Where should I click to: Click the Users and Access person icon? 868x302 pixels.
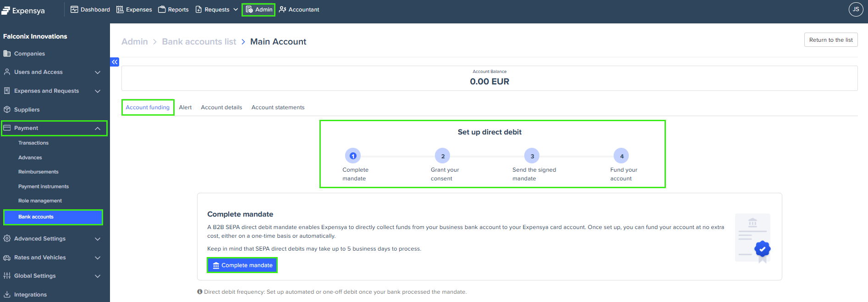(x=7, y=72)
